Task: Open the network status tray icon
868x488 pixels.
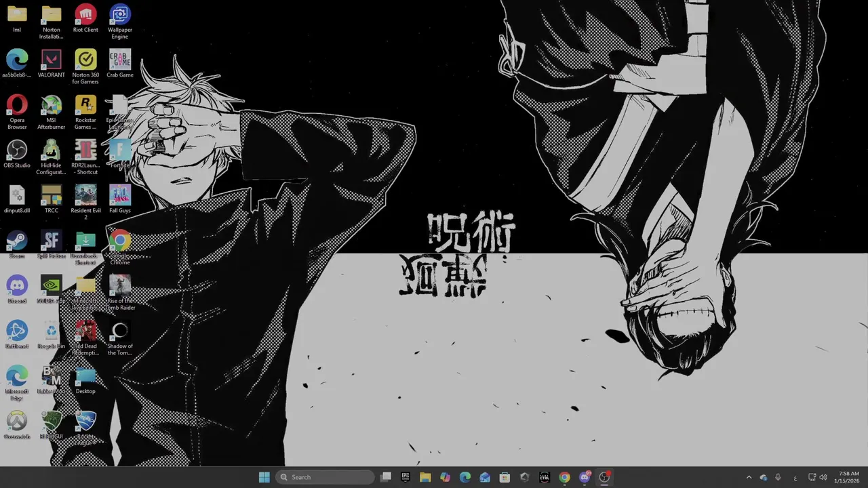Action: 812,477
